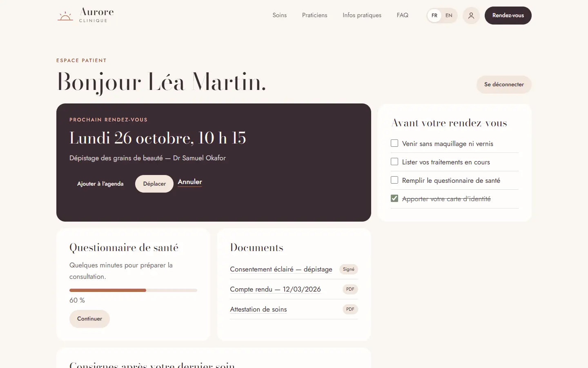The width and height of the screenshot is (588, 368).
Task: Switch language to FR
Action: coord(434,16)
